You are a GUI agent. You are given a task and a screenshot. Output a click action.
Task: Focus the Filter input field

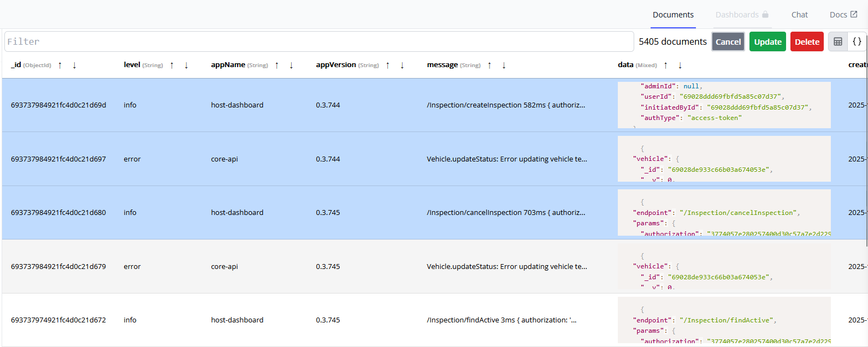tap(319, 42)
